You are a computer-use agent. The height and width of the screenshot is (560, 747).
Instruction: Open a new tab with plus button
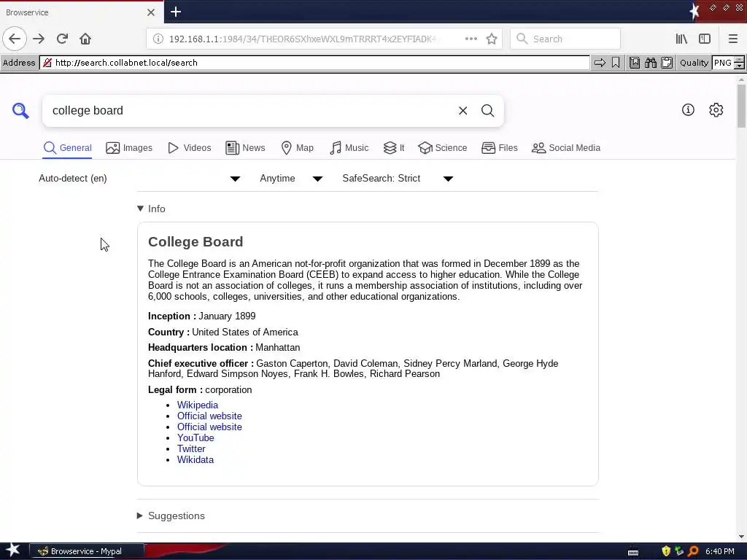point(175,12)
